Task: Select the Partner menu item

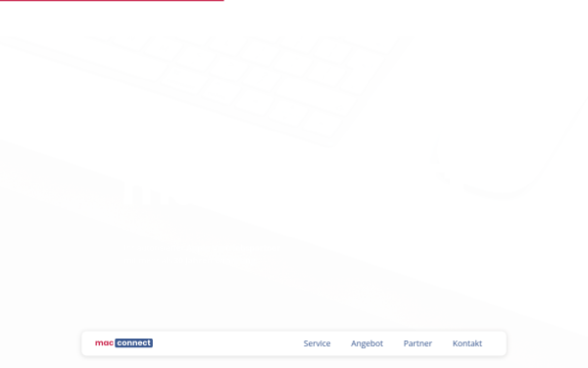Action: (417, 343)
